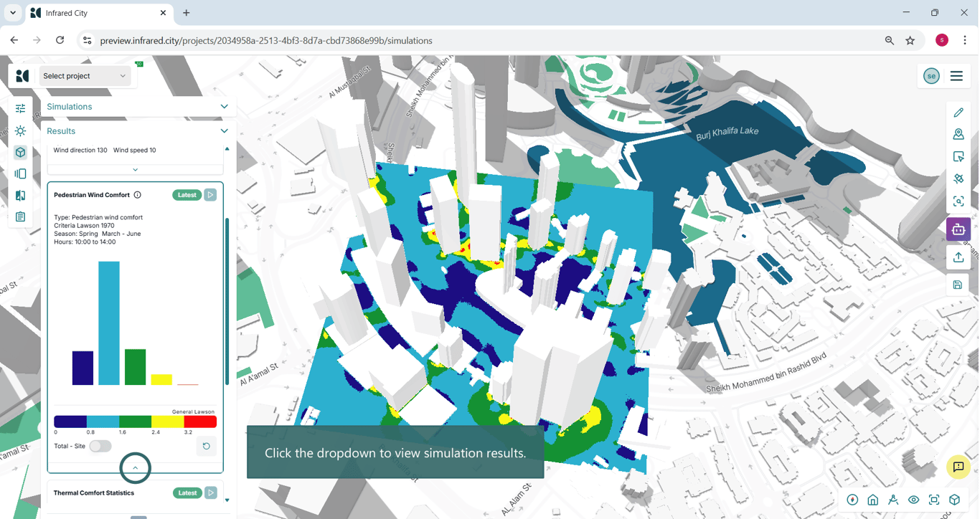Click the 'Burj Khalifa Lake' map label

(x=727, y=134)
